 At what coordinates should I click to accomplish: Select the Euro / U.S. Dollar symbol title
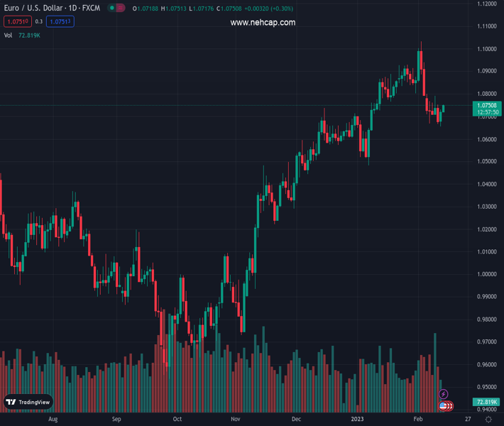53,9
